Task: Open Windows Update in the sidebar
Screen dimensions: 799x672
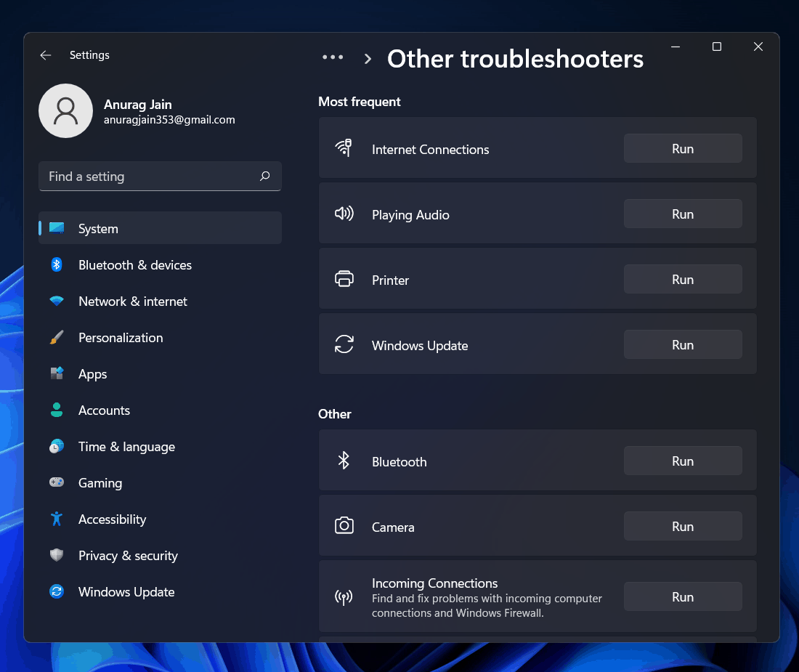Action: coord(160,591)
